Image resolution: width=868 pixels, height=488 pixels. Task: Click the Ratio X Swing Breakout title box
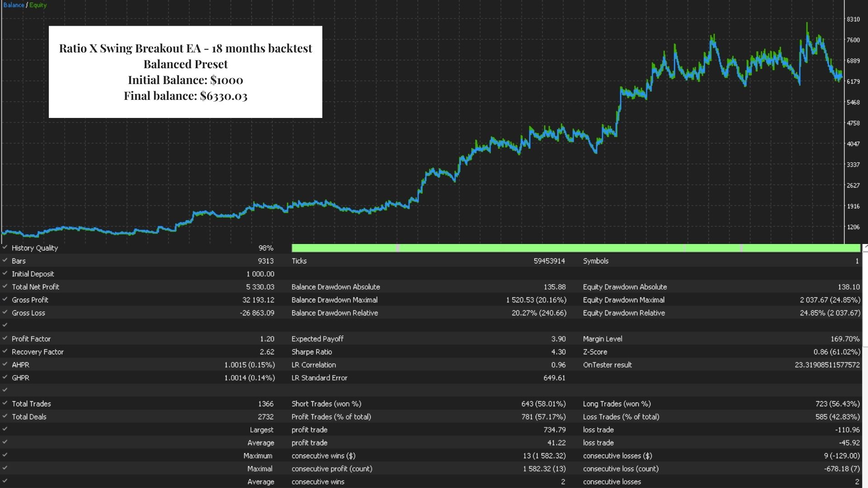click(185, 72)
